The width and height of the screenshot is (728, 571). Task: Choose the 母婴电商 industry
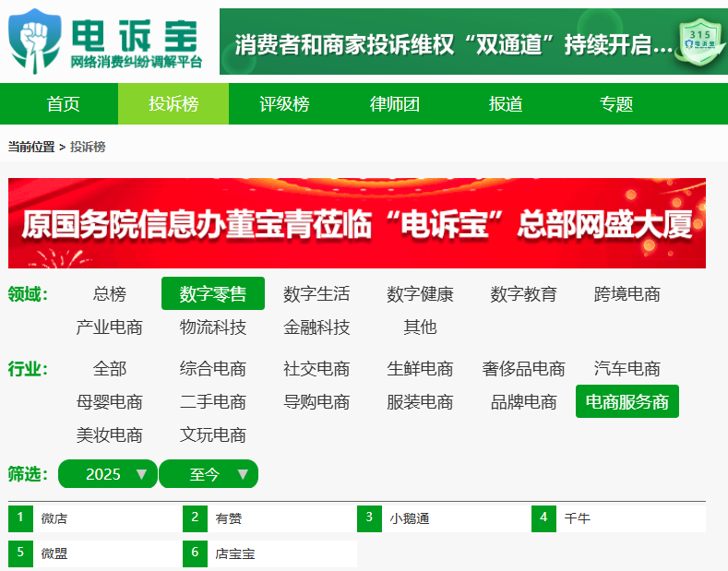pos(110,402)
